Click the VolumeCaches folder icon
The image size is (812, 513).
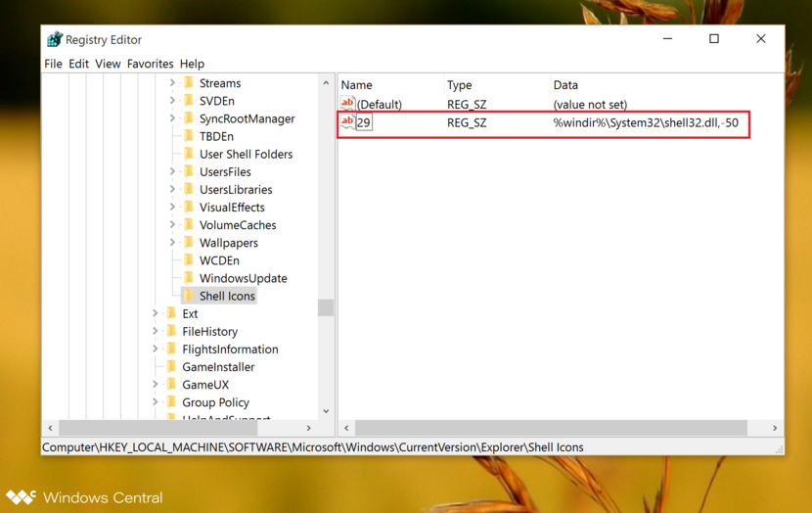[189, 225]
